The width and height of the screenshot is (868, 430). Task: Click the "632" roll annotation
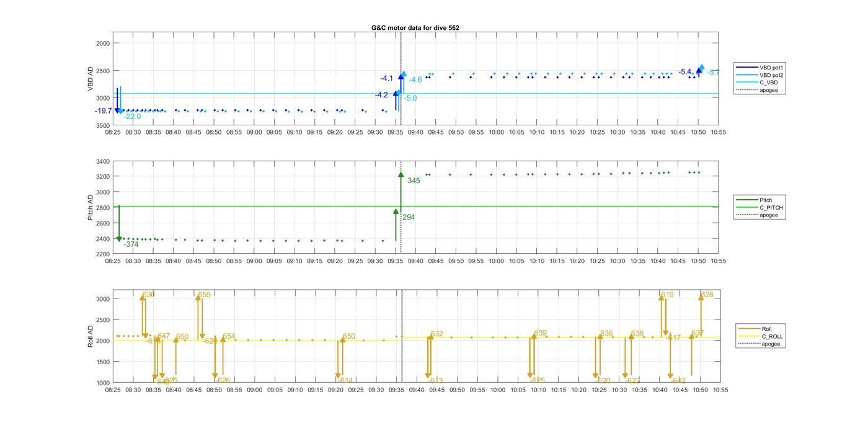click(437, 334)
